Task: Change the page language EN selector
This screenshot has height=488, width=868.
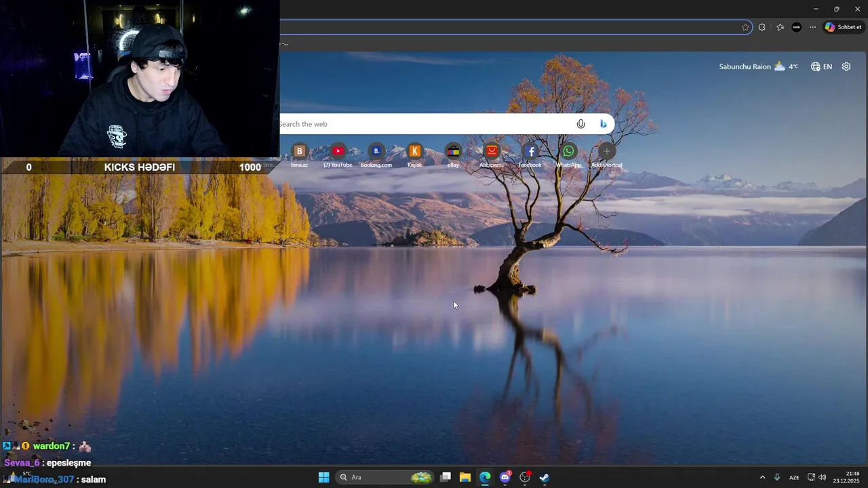Action: (821, 66)
